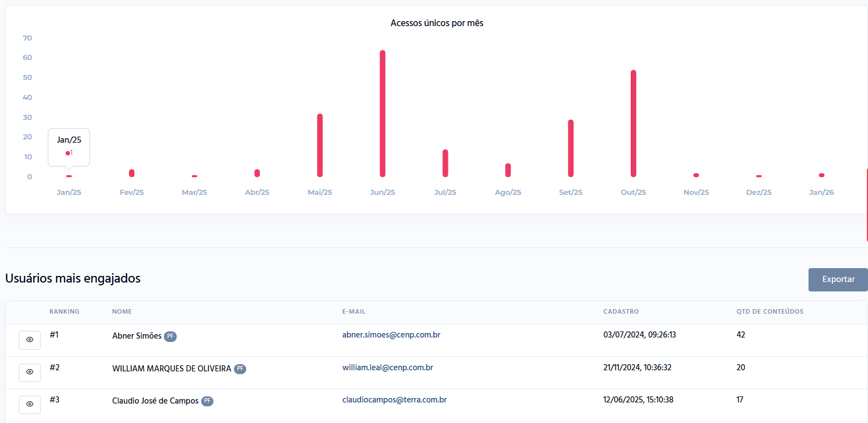Click the Jan/25 data point tooltip

tap(69, 147)
